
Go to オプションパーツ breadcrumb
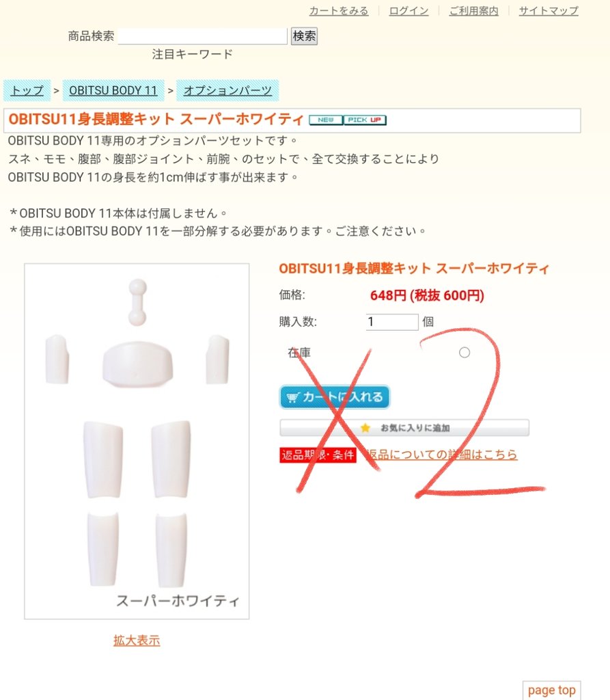227,91
